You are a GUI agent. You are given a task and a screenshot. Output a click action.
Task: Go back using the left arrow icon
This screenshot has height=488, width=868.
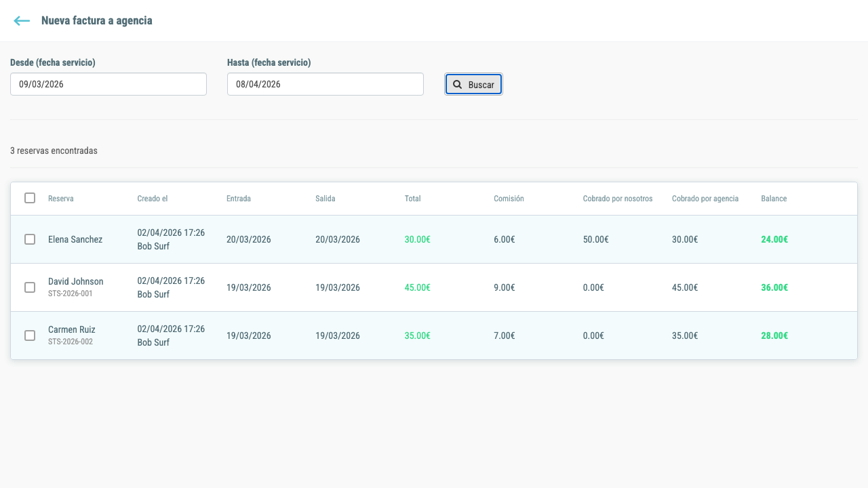coord(22,21)
